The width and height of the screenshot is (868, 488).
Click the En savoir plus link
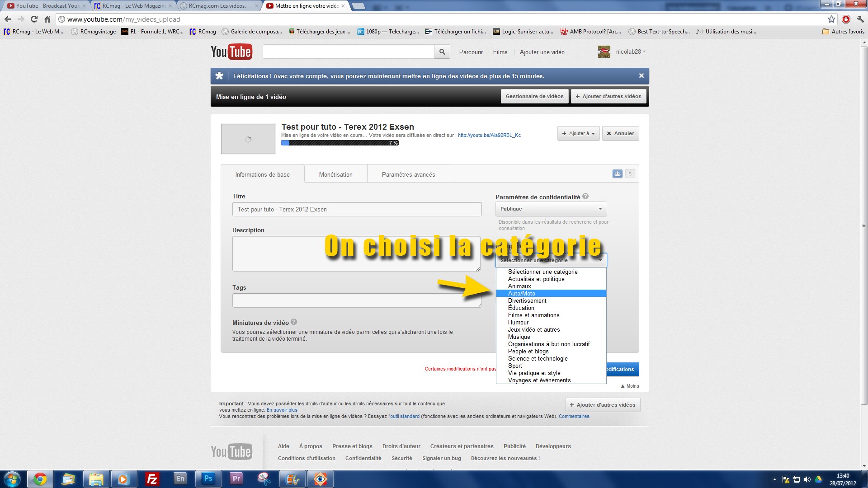(282, 410)
